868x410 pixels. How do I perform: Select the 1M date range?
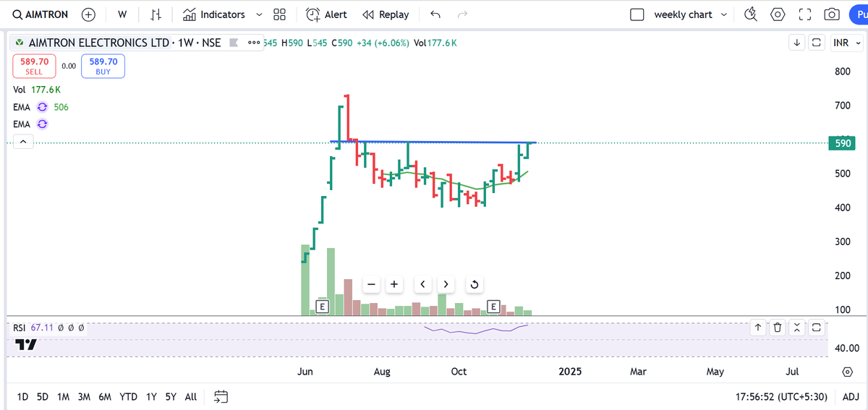[x=63, y=396]
